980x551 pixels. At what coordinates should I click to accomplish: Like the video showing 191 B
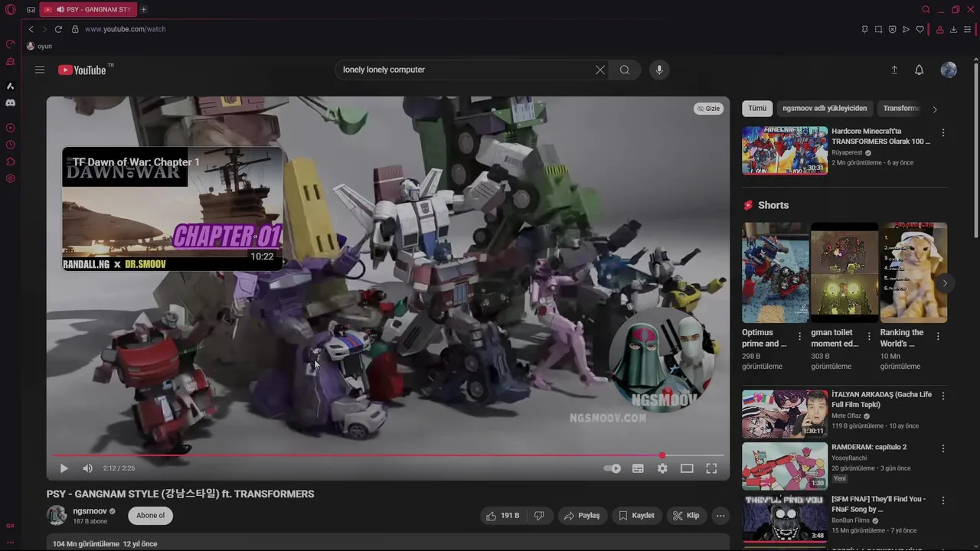point(502,516)
